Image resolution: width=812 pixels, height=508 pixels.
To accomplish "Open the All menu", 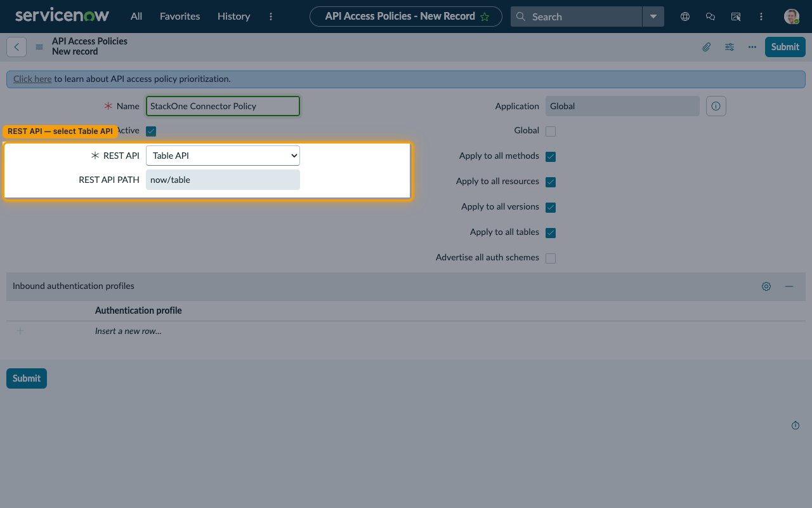I will click(136, 17).
